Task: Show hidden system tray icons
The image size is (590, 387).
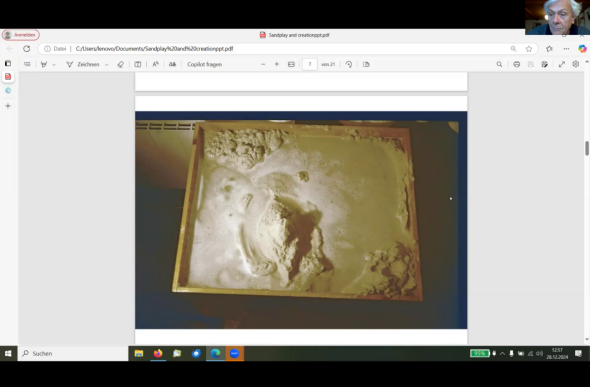Action: pos(502,354)
